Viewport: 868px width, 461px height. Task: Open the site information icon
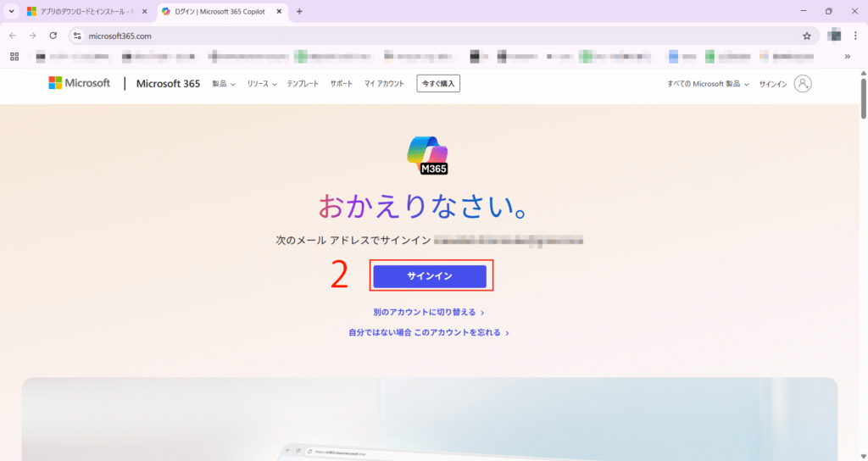click(77, 36)
